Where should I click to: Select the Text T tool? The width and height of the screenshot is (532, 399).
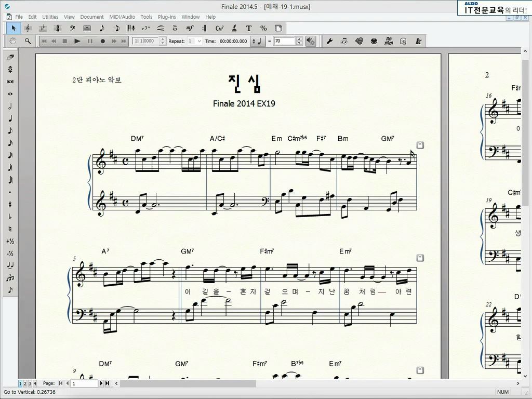(x=249, y=28)
